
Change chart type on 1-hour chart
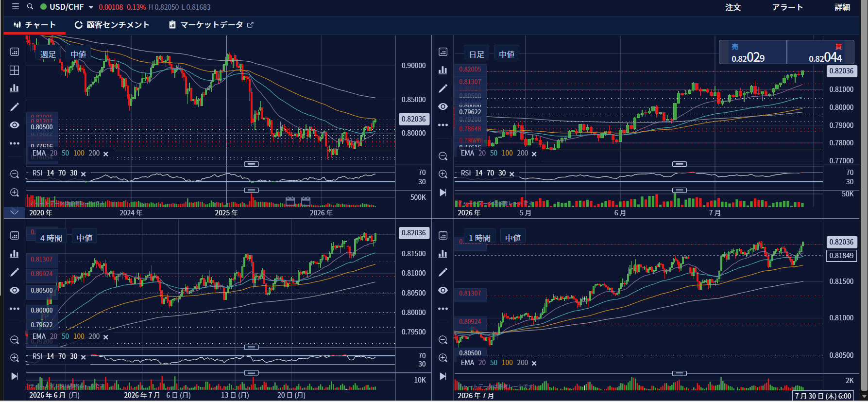[x=443, y=254]
